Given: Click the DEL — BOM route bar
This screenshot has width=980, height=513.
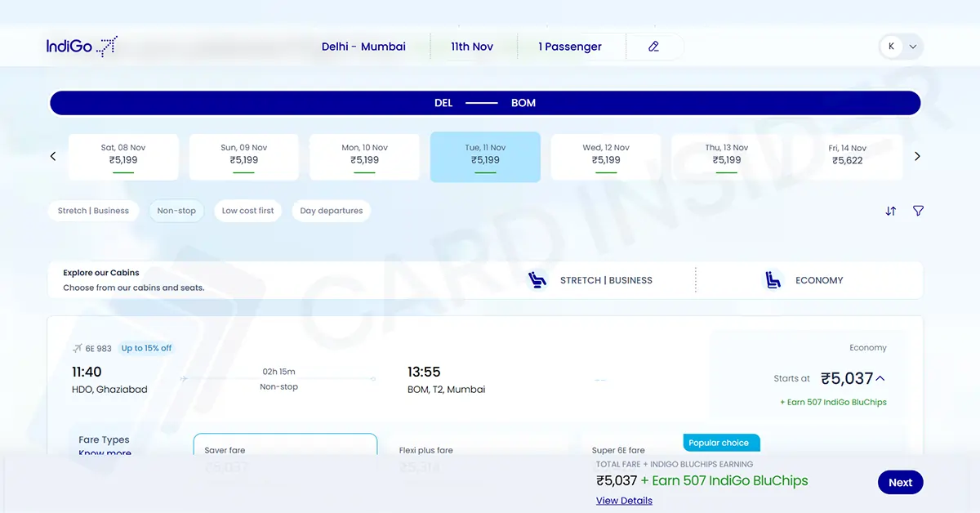Looking at the screenshot, I should tap(485, 103).
